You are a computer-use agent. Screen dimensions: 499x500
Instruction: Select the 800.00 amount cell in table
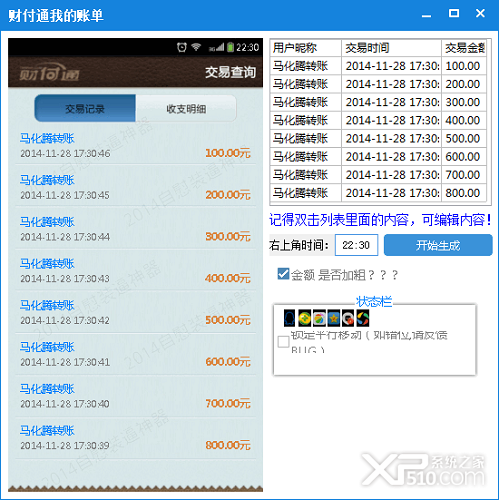pos(464,193)
